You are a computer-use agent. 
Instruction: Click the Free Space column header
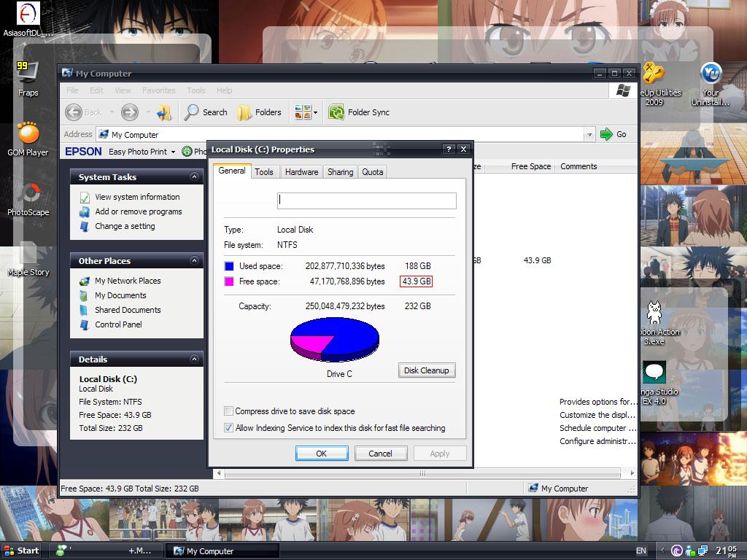point(531,166)
